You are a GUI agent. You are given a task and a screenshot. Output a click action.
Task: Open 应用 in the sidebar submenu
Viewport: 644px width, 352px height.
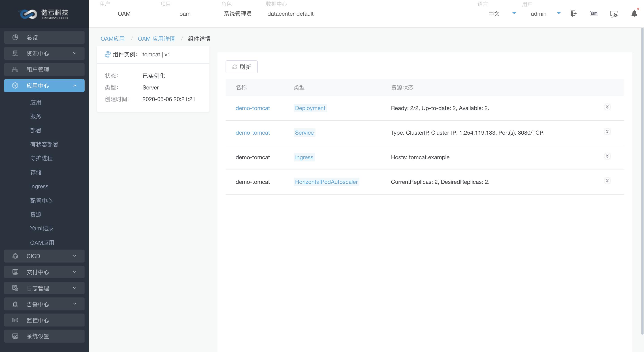36,102
